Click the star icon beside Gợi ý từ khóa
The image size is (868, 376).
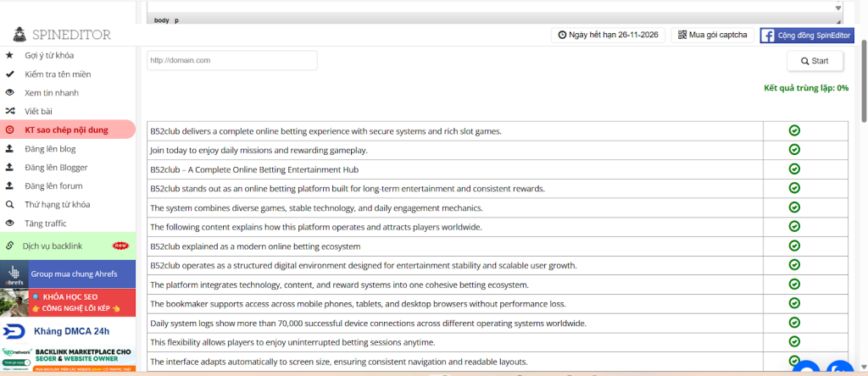click(9, 56)
